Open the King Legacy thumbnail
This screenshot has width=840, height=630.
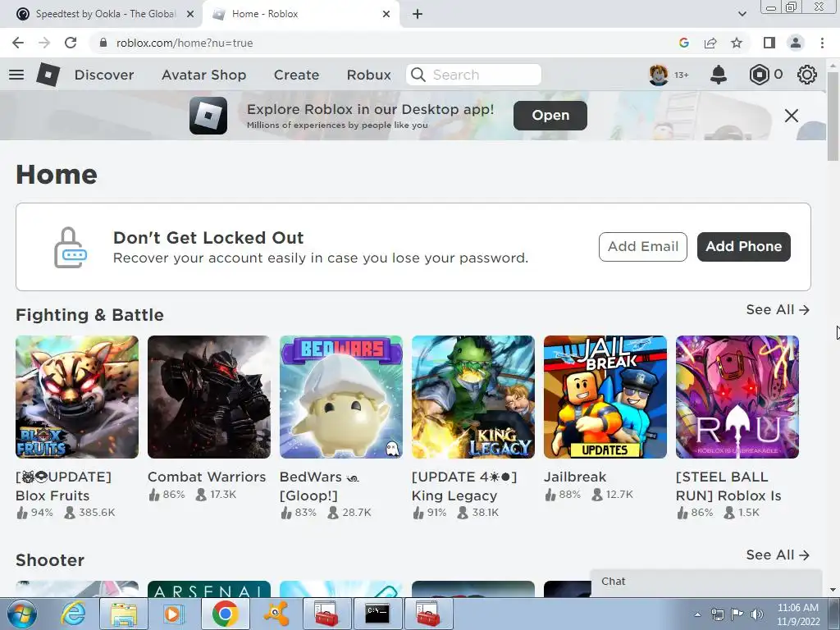point(473,397)
